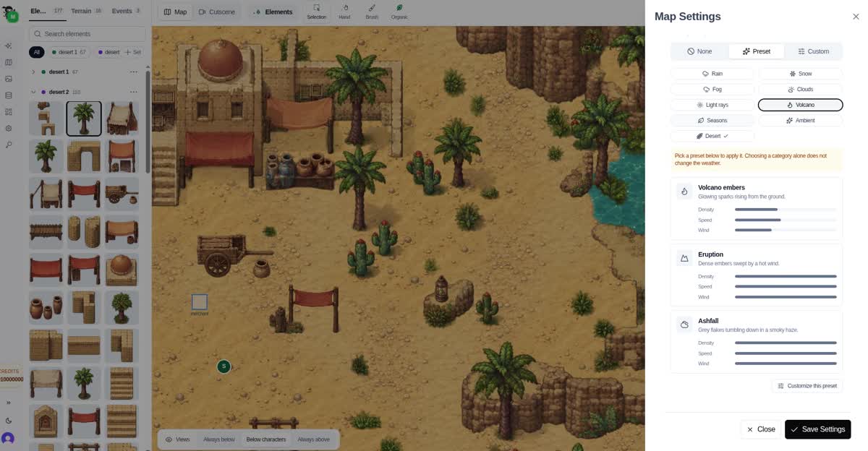The image size is (868, 451).
Task: Switch to the Elements tab in left panel
Action: (46, 12)
